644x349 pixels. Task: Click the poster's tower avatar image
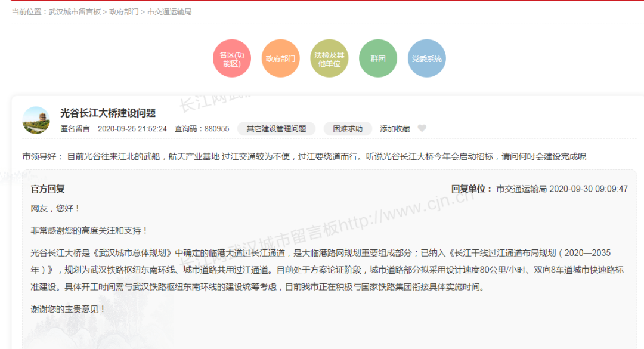(36, 120)
